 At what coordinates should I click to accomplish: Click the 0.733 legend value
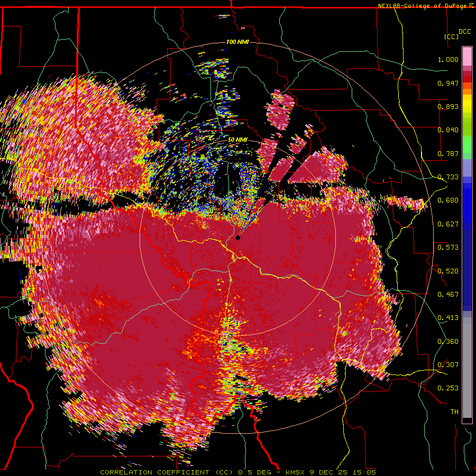coord(448,177)
